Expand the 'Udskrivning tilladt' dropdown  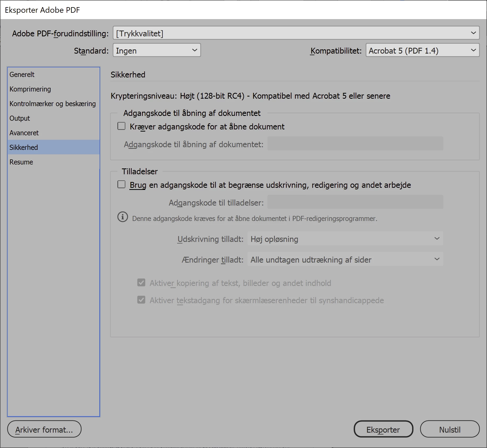(x=345, y=239)
